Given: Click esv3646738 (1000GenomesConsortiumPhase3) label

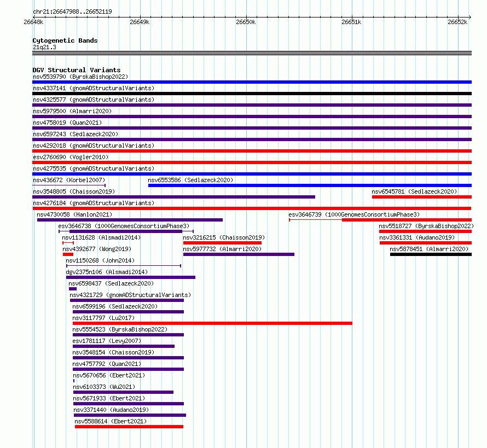Looking at the screenshot, I should coord(124,226).
